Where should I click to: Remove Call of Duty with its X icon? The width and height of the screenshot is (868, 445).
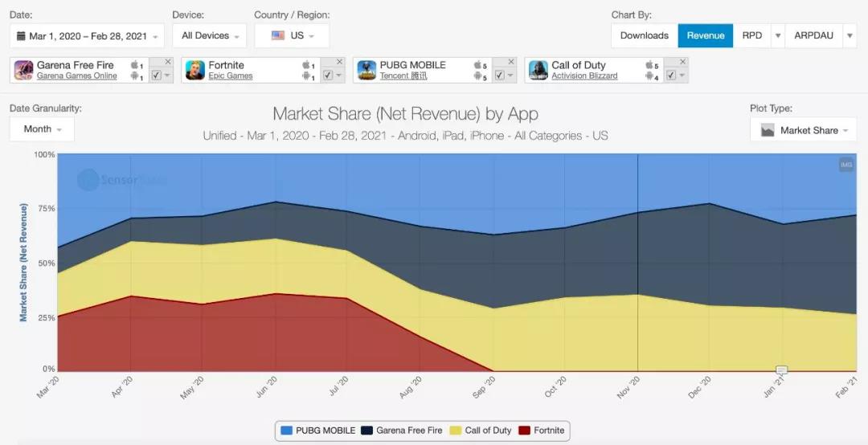[x=682, y=62]
